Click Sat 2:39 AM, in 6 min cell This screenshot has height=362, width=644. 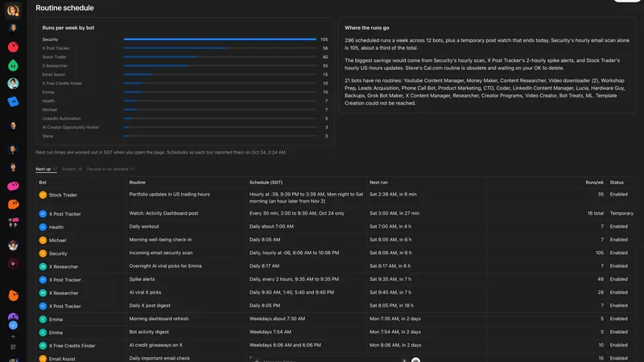[x=393, y=194]
